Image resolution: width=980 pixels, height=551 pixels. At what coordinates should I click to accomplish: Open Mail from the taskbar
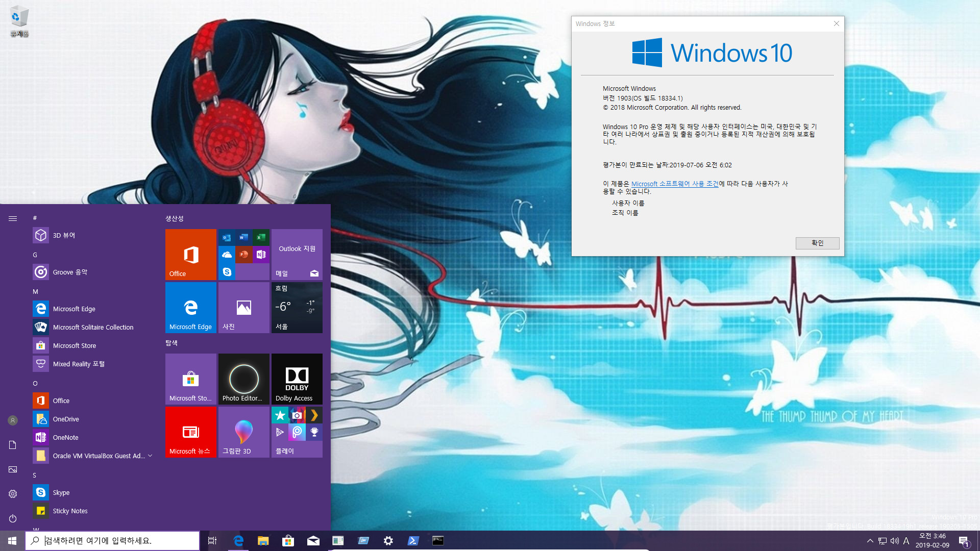313,541
